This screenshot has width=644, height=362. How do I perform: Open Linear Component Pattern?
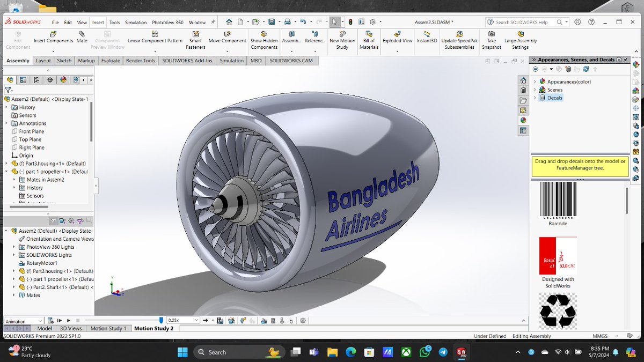pos(155,37)
